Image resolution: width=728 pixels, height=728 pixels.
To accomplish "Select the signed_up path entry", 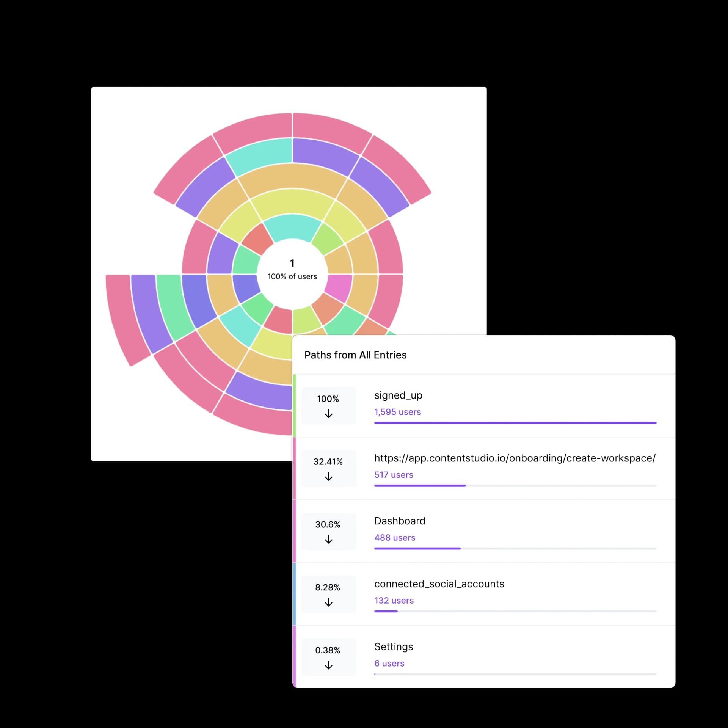I will pos(398,395).
